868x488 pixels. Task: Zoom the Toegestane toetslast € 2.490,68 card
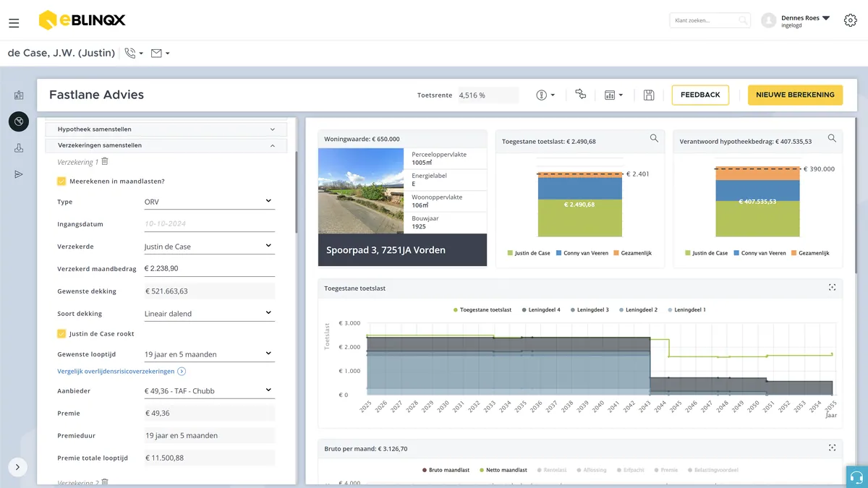(654, 138)
